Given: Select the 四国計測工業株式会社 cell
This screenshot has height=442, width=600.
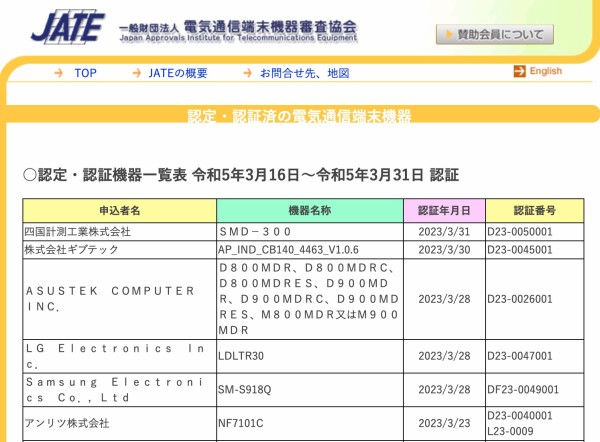Looking at the screenshot, I should (120, 232).
